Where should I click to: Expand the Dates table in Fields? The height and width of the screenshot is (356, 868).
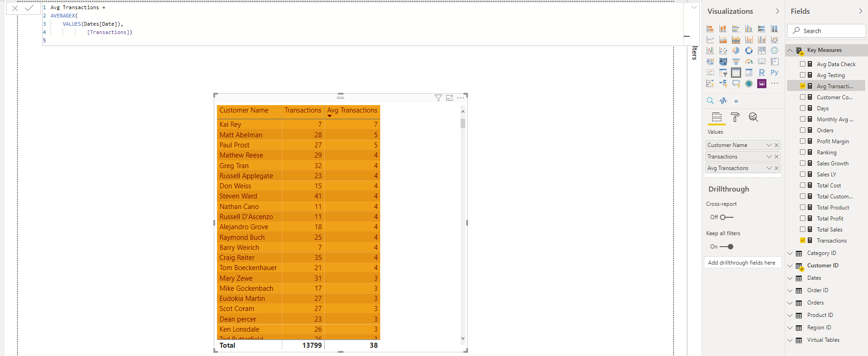click(790, 278)
